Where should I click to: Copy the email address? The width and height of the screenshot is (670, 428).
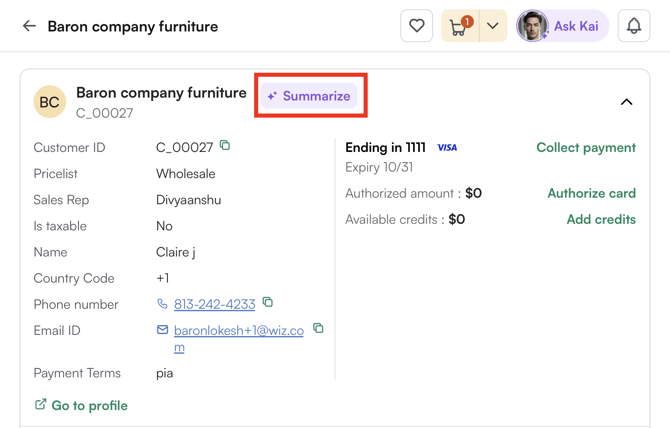coord(318,328)
